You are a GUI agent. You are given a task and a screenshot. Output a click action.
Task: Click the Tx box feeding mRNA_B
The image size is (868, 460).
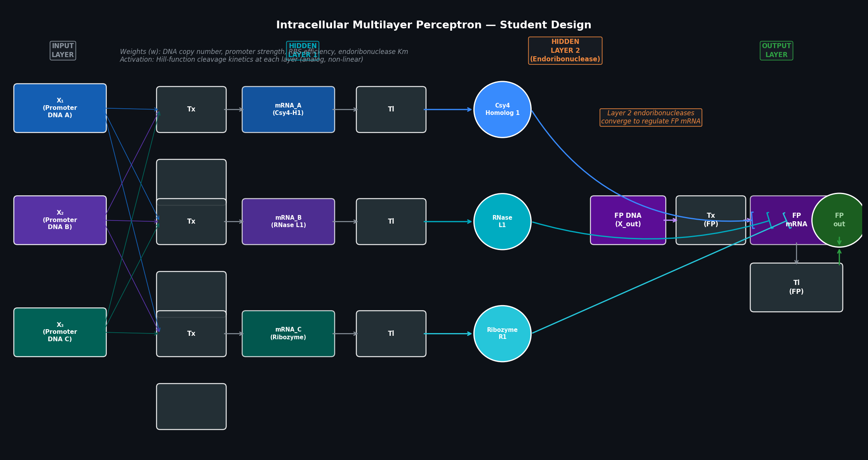click(x=191, y=222)
